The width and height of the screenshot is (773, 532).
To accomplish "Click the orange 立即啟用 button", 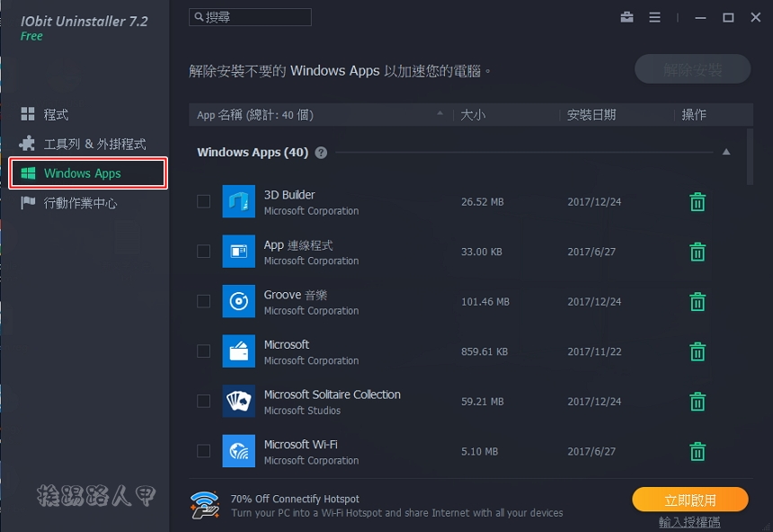I will coord(690,500).
